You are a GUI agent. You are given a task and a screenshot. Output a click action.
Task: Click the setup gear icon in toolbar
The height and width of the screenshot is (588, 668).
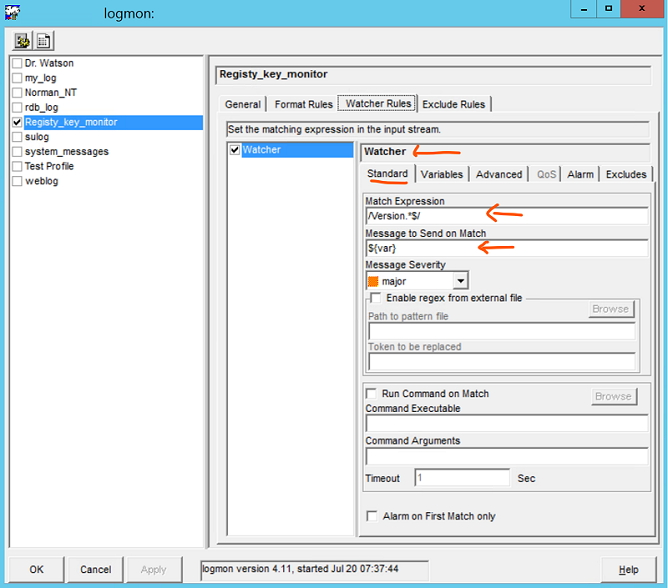coord(22,41)
